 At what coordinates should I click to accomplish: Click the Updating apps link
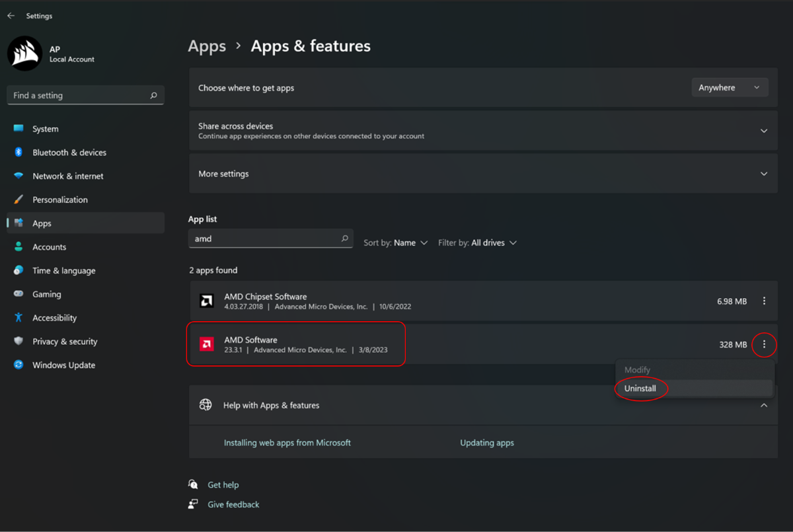coord(487,443)
